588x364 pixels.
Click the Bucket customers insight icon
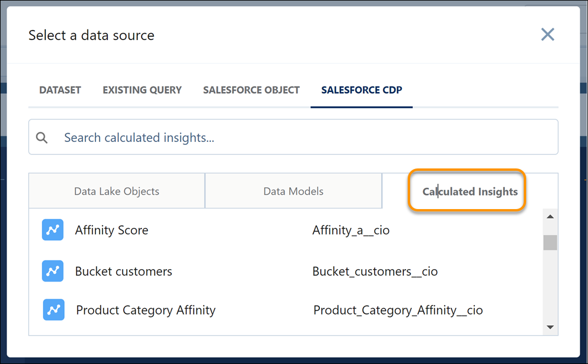click(52, 271)
